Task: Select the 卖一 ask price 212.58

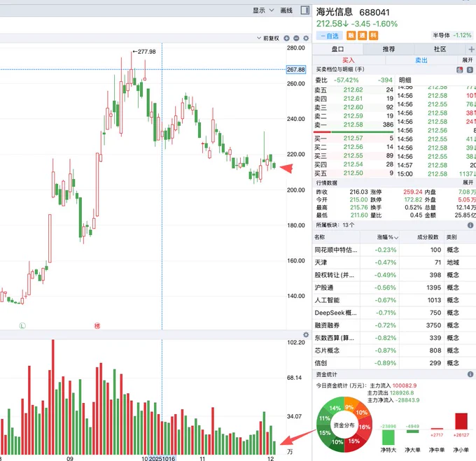Action: (353, 125)
